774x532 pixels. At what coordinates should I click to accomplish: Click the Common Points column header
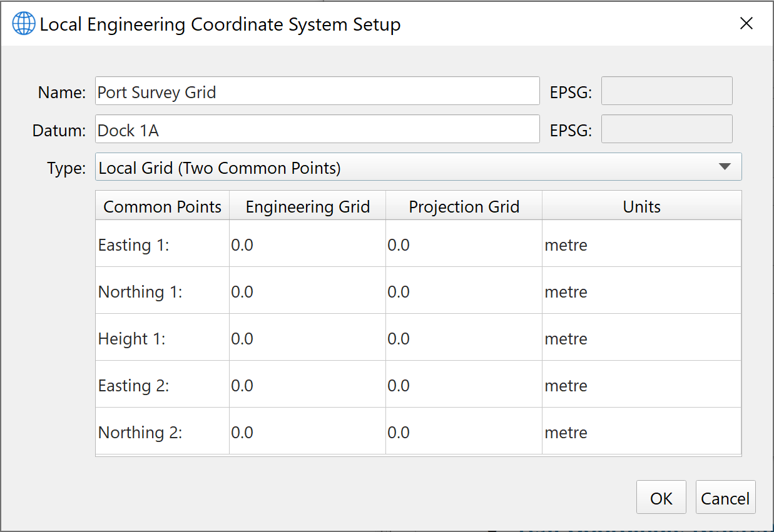point(163,206)
